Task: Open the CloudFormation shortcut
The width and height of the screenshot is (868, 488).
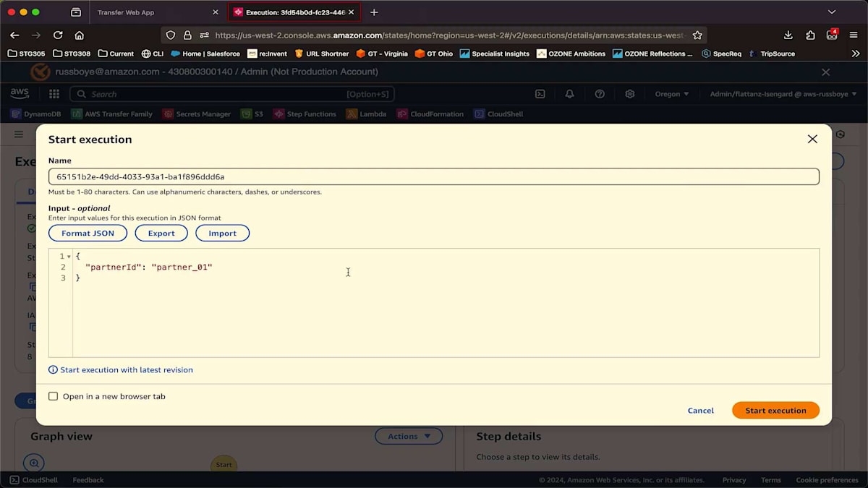Action: [430, 114]
